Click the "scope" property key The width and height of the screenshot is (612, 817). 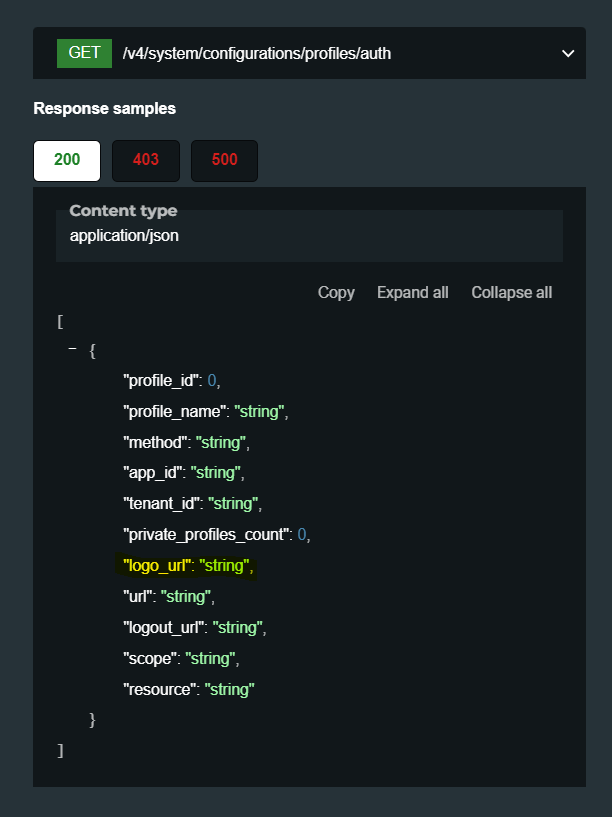(150, 659)
